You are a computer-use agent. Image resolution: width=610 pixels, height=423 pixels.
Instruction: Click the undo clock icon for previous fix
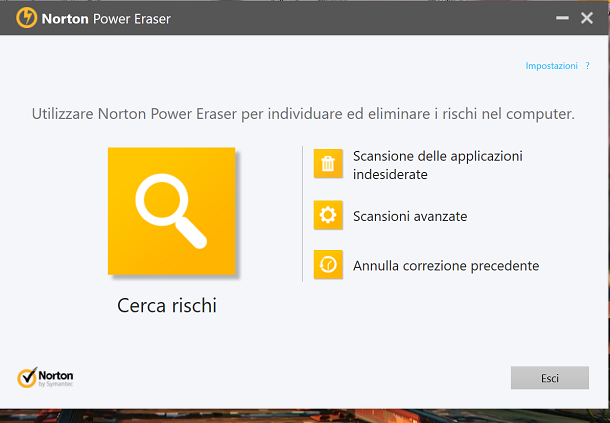pos(328,265)
